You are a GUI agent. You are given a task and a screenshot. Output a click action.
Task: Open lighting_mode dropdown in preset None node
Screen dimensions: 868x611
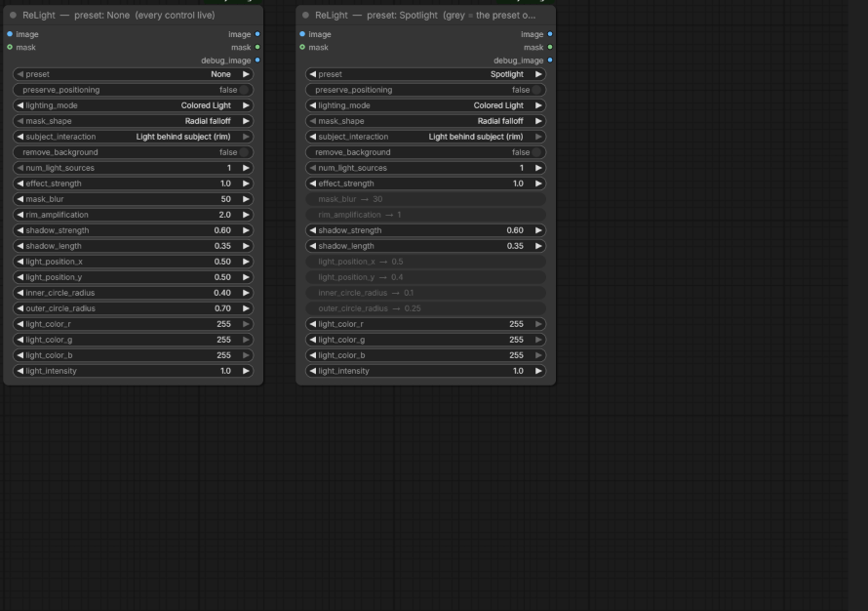coord(133,105)
